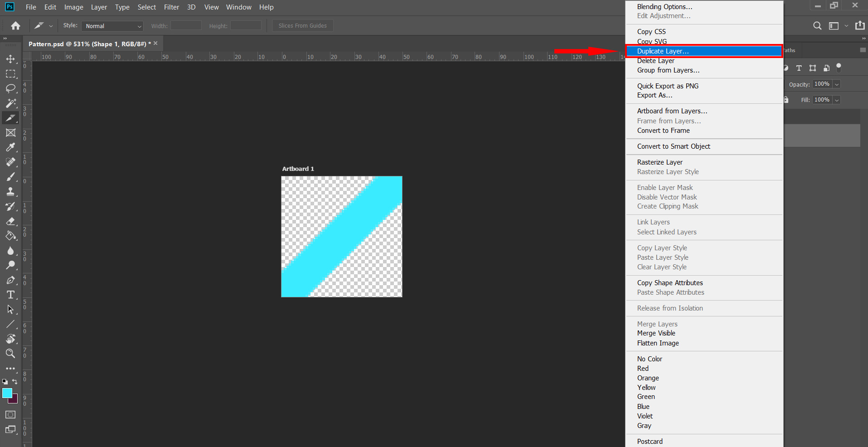Swap foreground and background colors

click(15, 382)
